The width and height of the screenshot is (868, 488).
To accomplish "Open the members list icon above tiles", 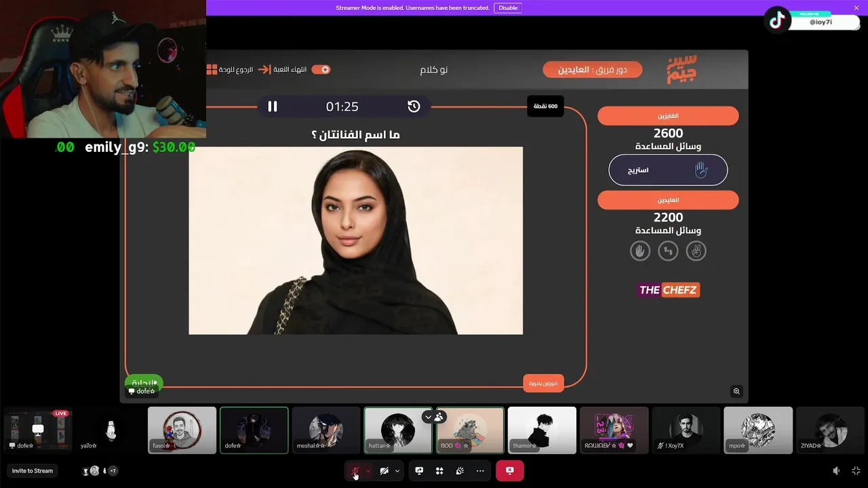I will [439, 417].
